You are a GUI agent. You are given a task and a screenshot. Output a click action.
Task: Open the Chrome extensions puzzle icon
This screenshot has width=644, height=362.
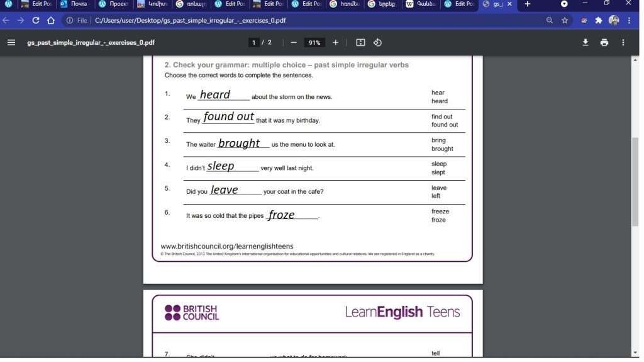[599, 20]
